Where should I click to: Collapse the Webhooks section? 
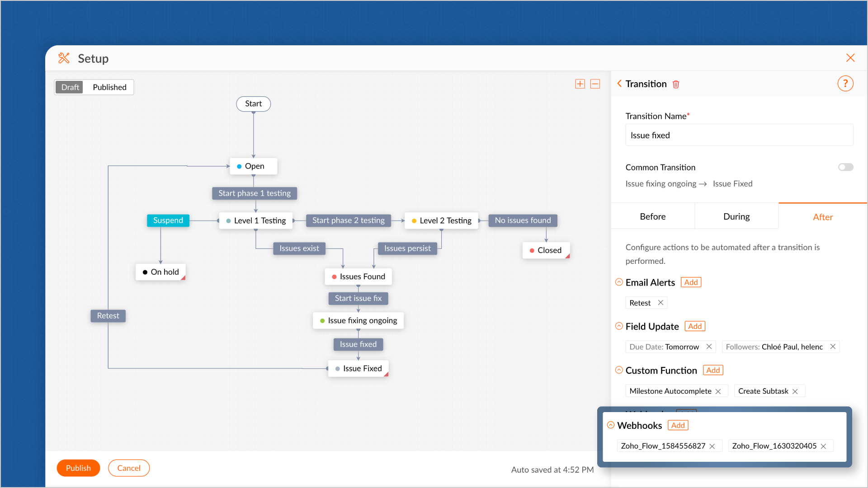tap(611, 425)
